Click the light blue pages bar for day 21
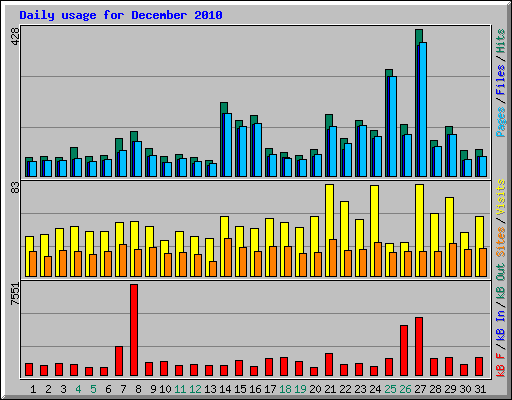The width and height of the screenshot is (512, 400). (333, 151)
